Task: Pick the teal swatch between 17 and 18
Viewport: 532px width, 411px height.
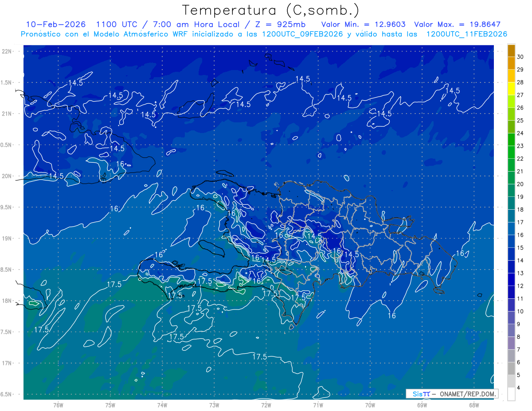Action: pyautogui.click(x=511, y=216)
